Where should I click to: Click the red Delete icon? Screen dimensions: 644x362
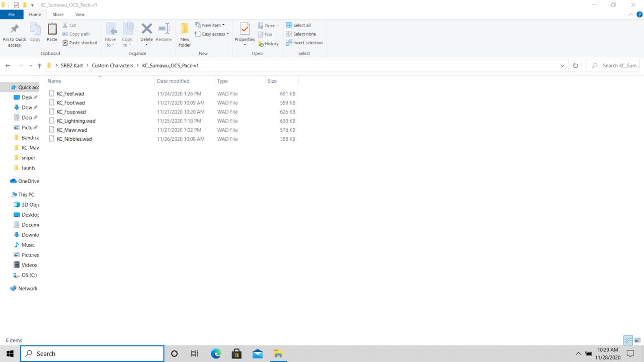point(146,29)
